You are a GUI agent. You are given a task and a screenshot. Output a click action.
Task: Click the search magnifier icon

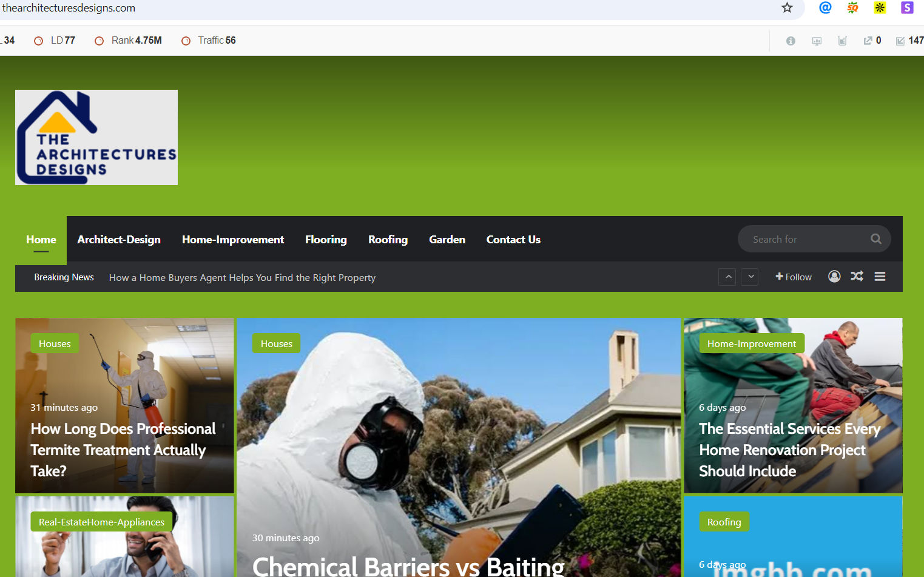tap(876, 239)
